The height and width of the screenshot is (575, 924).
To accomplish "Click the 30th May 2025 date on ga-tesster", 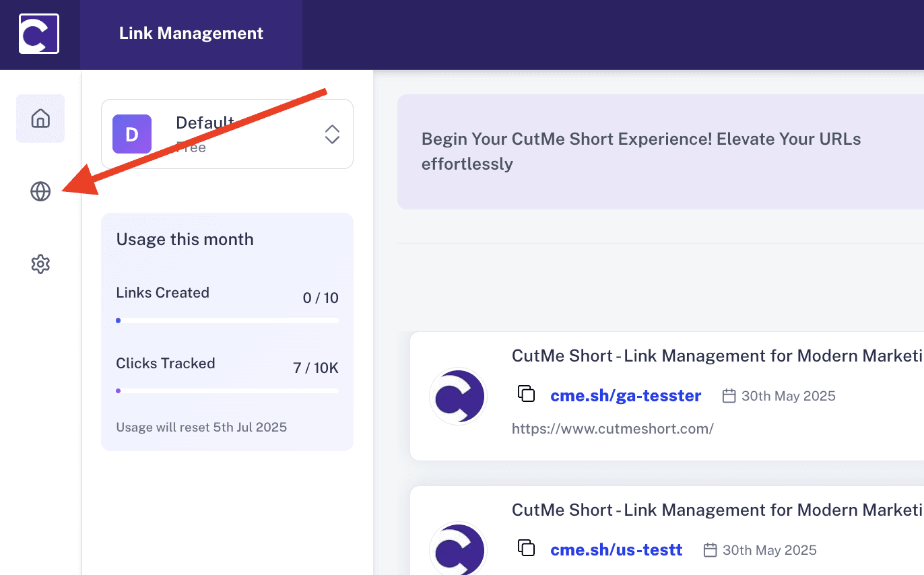I will (788, 396).
